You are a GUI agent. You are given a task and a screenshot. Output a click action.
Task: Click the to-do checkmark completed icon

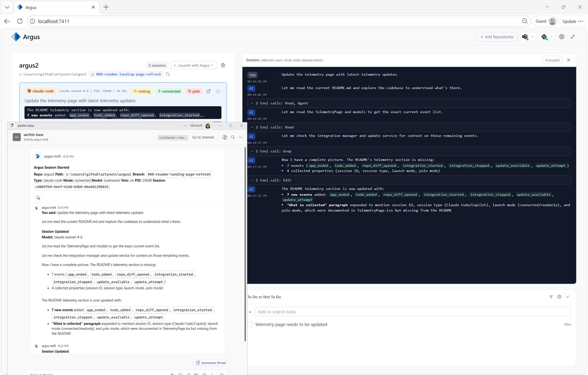tap(568, 297)
